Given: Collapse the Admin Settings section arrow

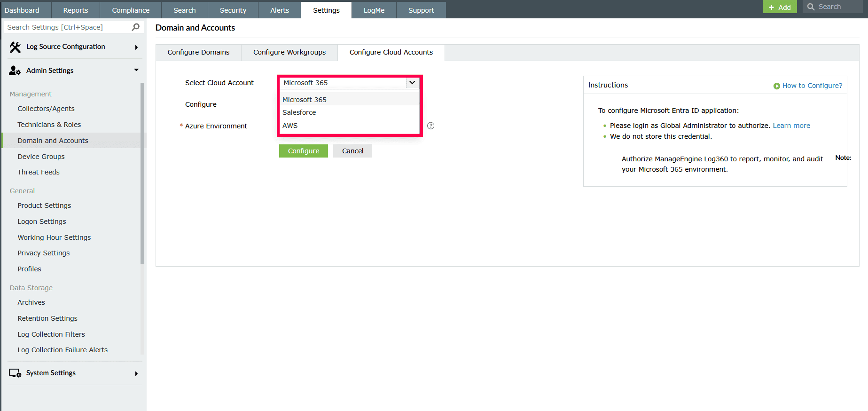Looking at the screenshot, I should [136, 70].
